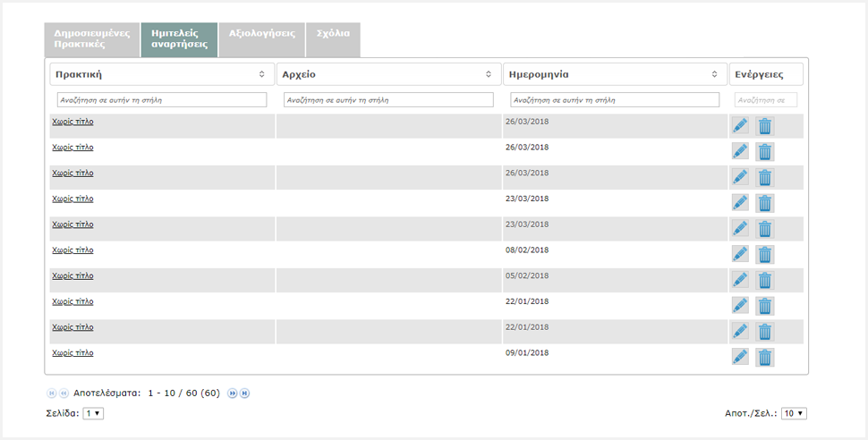Click trash icon for the 09/01/2018 row
The image size is (868, 440).
[764, 358]
